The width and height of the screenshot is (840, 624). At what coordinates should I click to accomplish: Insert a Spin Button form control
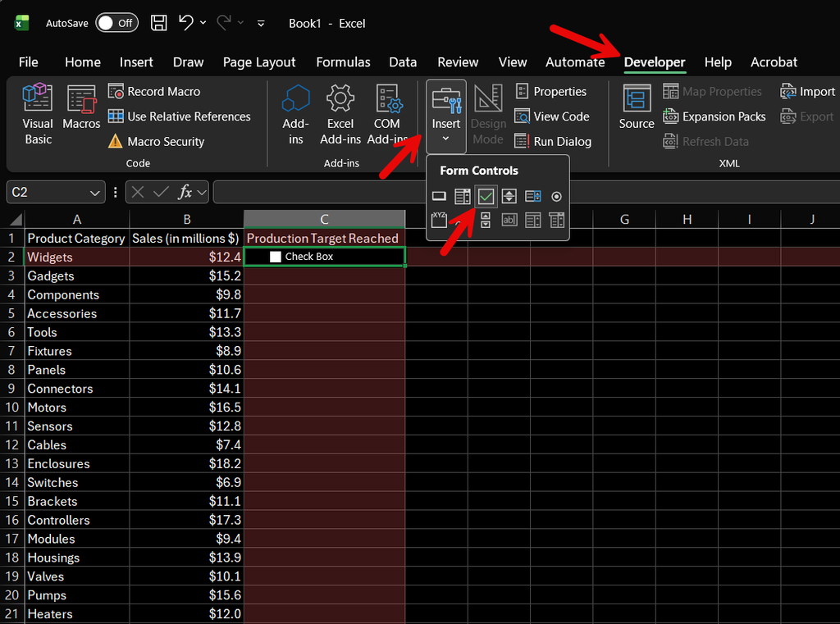pos(509,197)
